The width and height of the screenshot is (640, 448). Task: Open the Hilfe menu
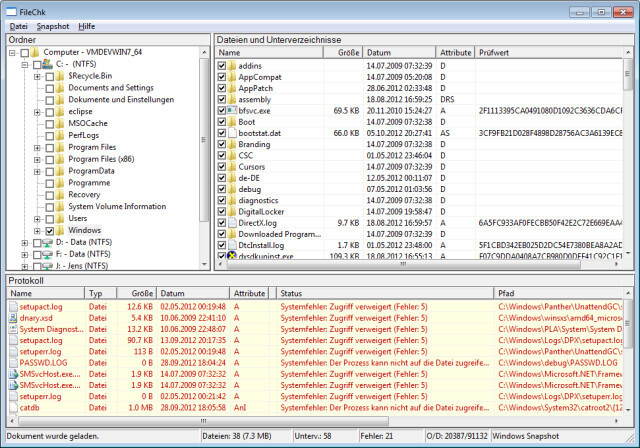[x=87, y=27]
